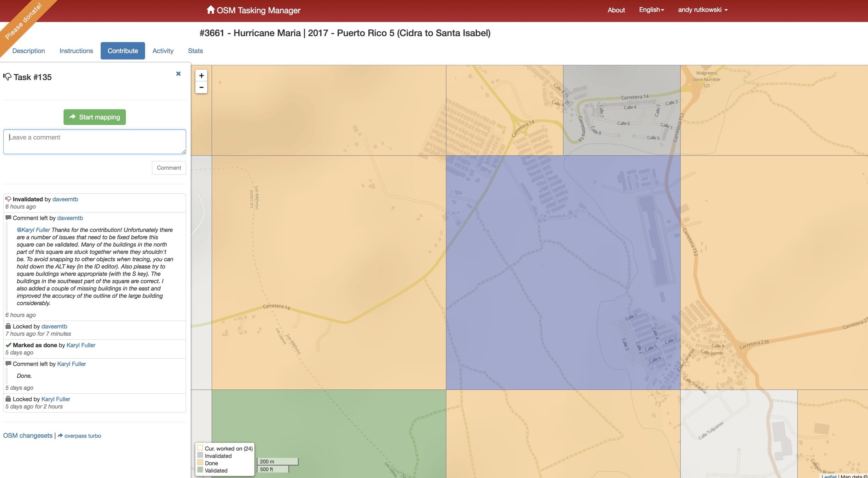Screen dimensions: 868x478
Task: Click the Done orange legend swatch
Action: point(200,463)
